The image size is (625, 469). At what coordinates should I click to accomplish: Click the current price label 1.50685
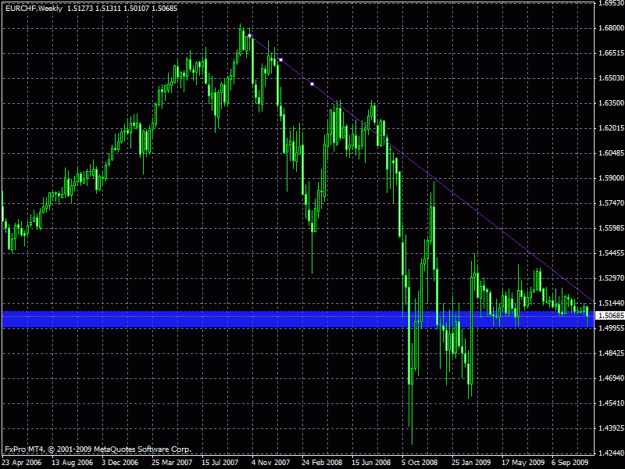point(611,316)
